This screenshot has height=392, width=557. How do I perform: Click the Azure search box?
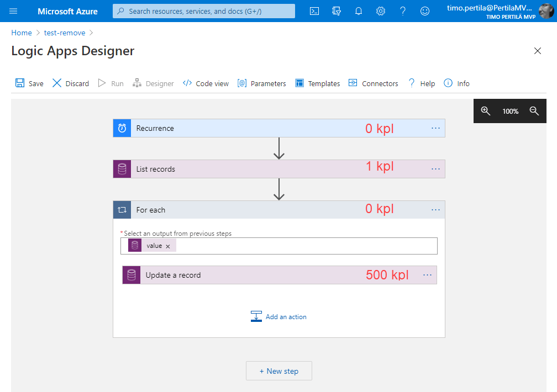[204, 11]
